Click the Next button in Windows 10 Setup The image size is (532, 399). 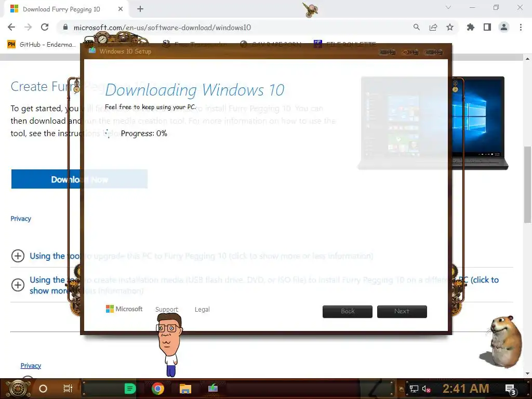(402, 312)
